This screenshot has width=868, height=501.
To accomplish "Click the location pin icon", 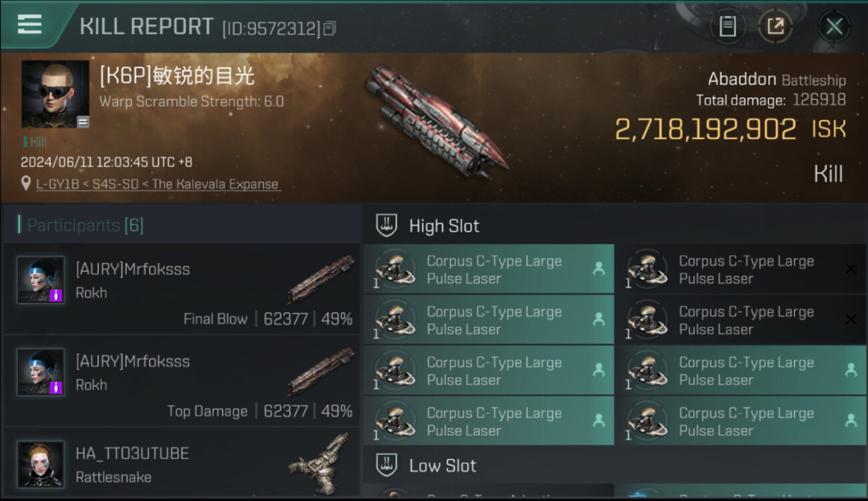I will point(26,183).
